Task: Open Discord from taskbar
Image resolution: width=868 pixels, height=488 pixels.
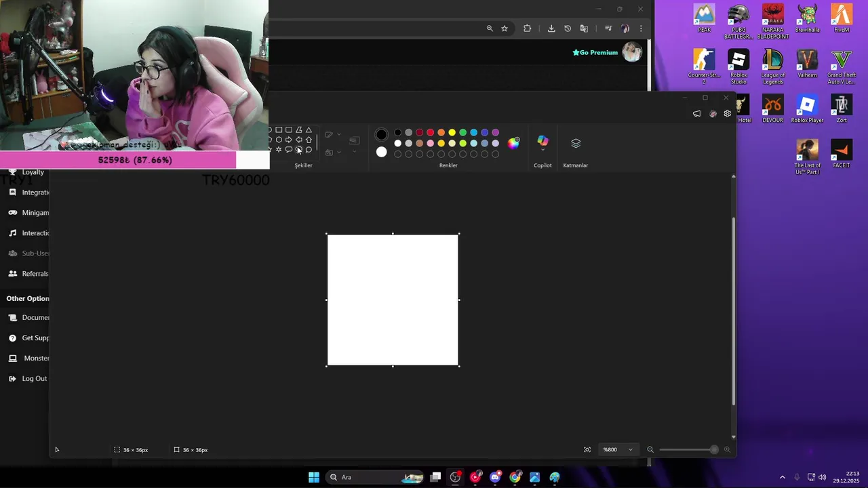Action: pyautogui.click(x=495, y=477)
